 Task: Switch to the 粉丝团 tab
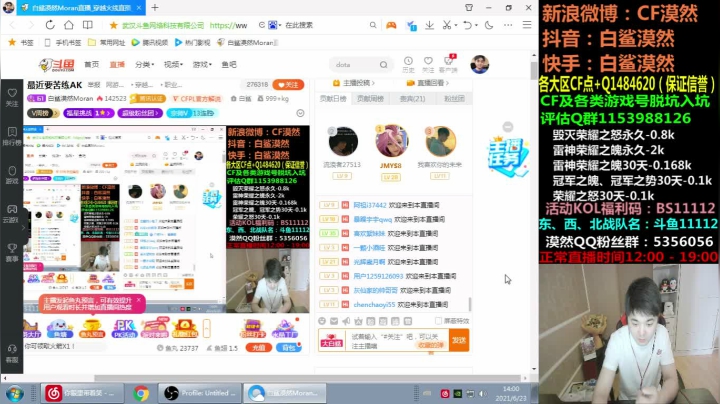click(454, 99)
